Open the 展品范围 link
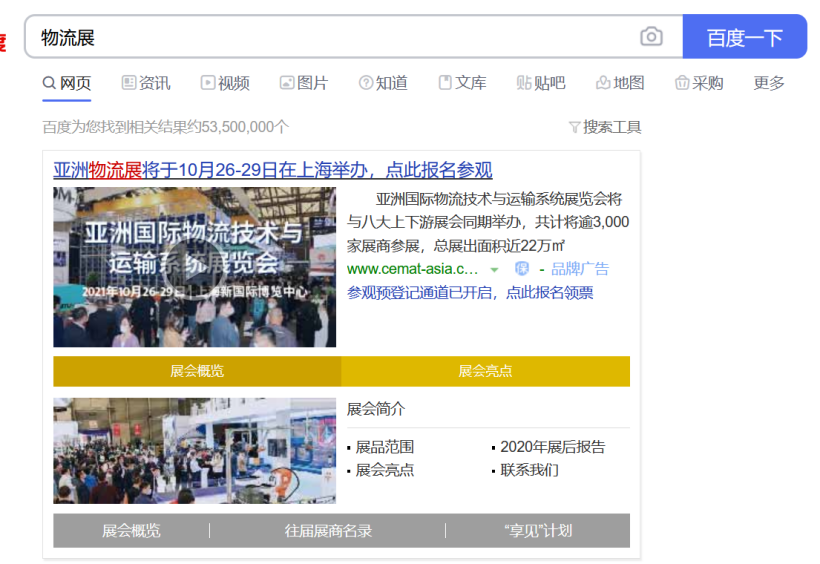Image resolution: width=820 pixels, height=564 pixels. [x=384, y=447]
